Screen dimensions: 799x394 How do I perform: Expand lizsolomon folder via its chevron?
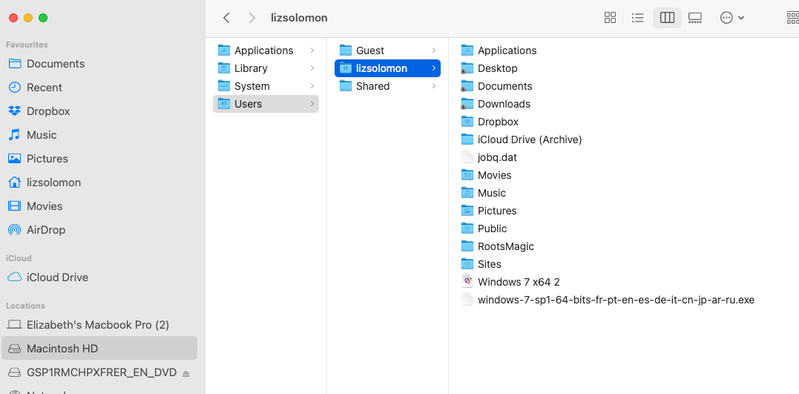[x=434, y=68]
